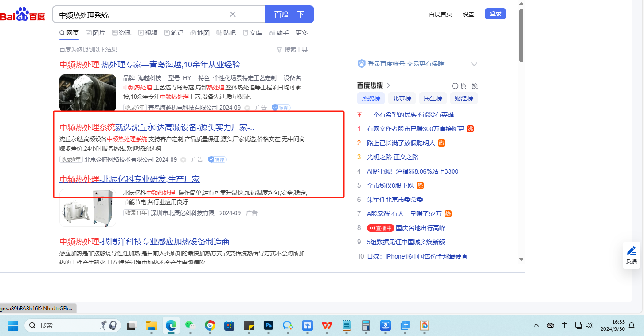Click the Baidu logo

(x=22, y=14)
